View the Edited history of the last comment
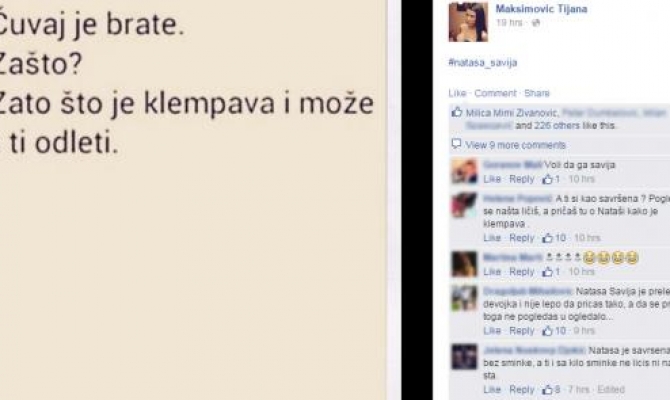Screen dimensions: 670x400 (611, 390)
